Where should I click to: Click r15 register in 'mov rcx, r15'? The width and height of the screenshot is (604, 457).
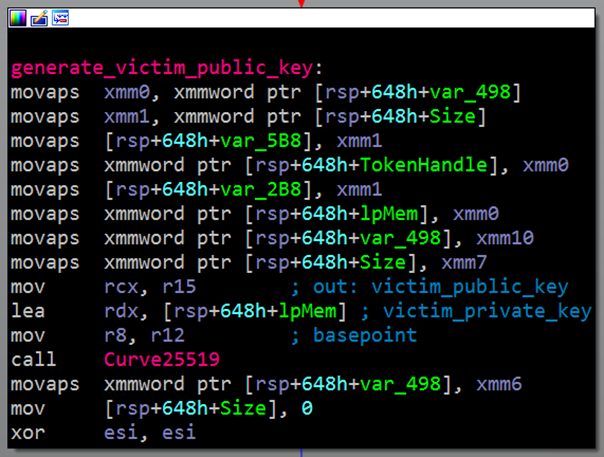tap(179, 287)
